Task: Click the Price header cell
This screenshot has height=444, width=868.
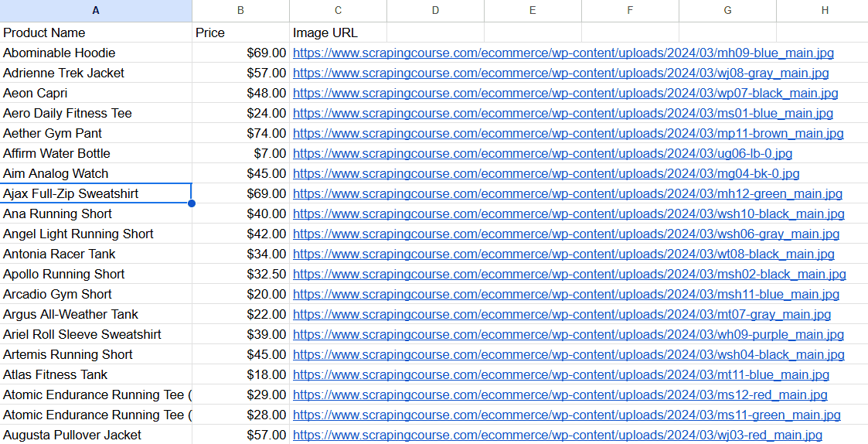Action: [x=241, y=32]
